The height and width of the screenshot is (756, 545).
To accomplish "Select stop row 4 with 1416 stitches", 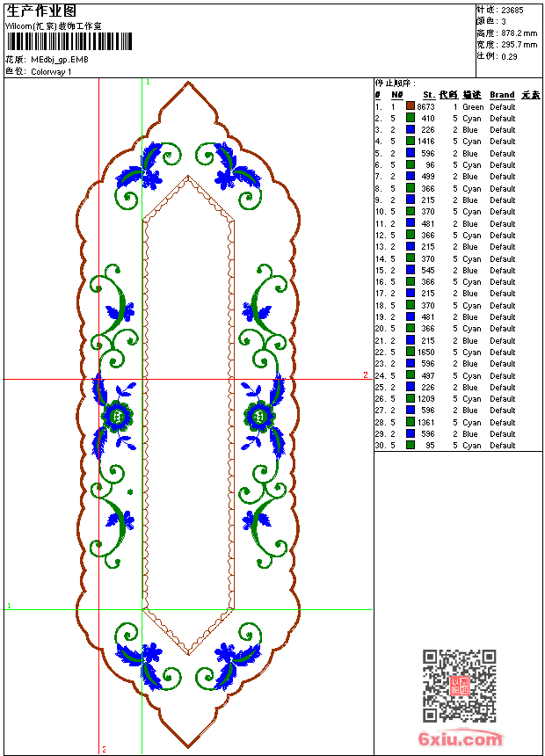I will pyautogui.click(x=458, y=142).
